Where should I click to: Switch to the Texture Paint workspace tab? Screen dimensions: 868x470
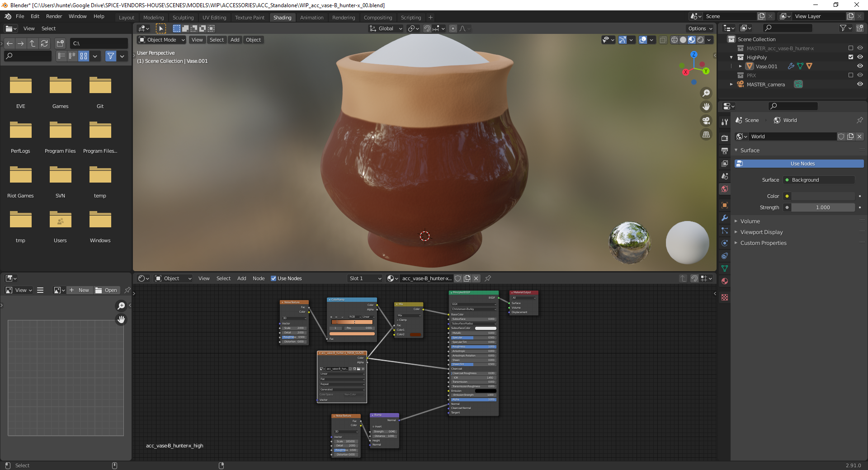click(250, 18)
